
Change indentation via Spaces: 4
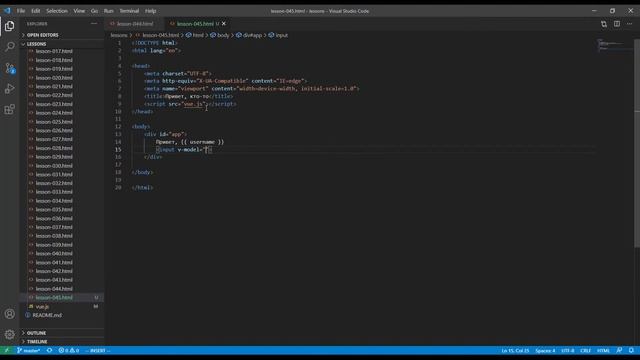[545, 351]
